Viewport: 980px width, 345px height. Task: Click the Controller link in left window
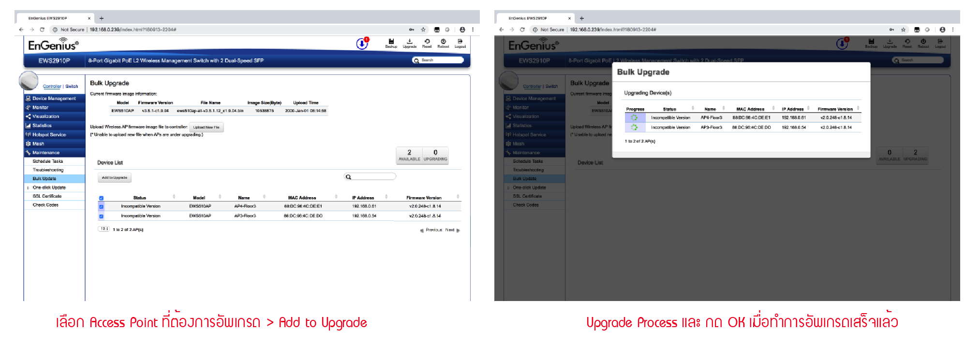(52, 86)
